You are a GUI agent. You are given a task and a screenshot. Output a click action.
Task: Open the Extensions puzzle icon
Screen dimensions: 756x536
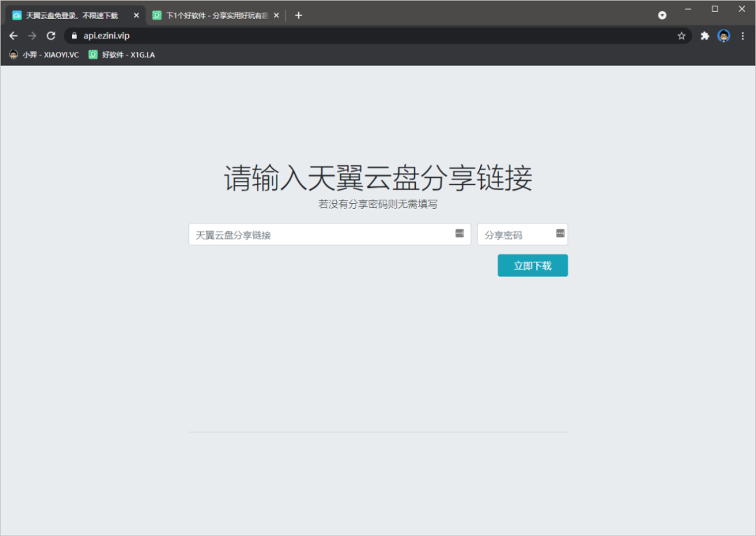pos(705,36)
